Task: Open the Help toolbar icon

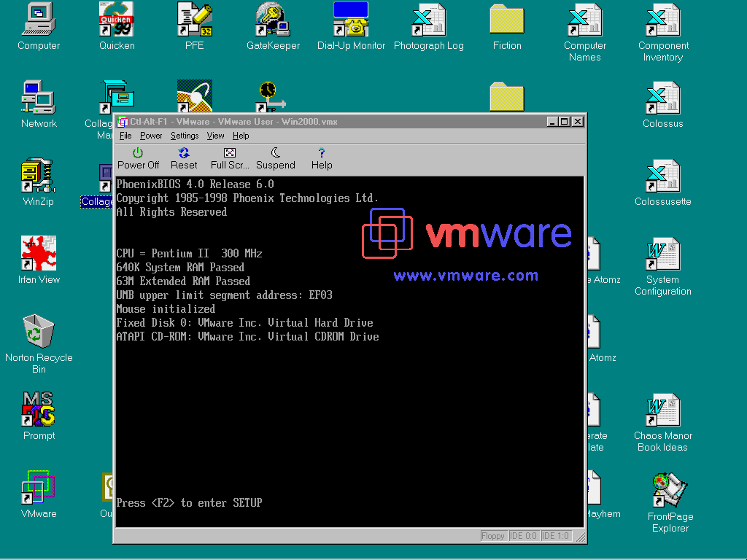Action: coord(322,157)
